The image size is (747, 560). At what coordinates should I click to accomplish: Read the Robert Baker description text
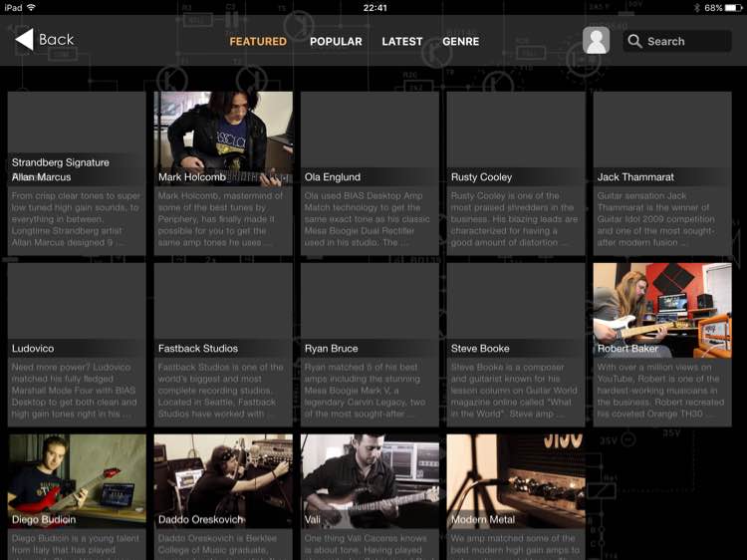coord(660,391)
